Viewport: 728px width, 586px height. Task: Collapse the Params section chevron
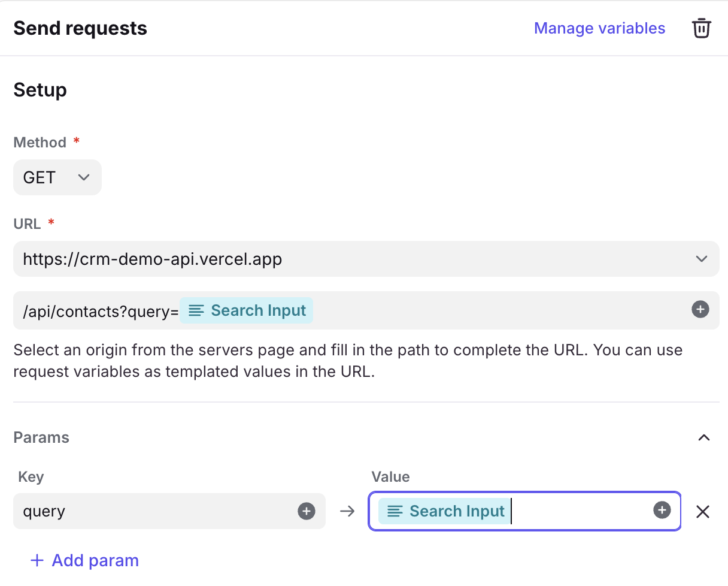tap(704, 437)
